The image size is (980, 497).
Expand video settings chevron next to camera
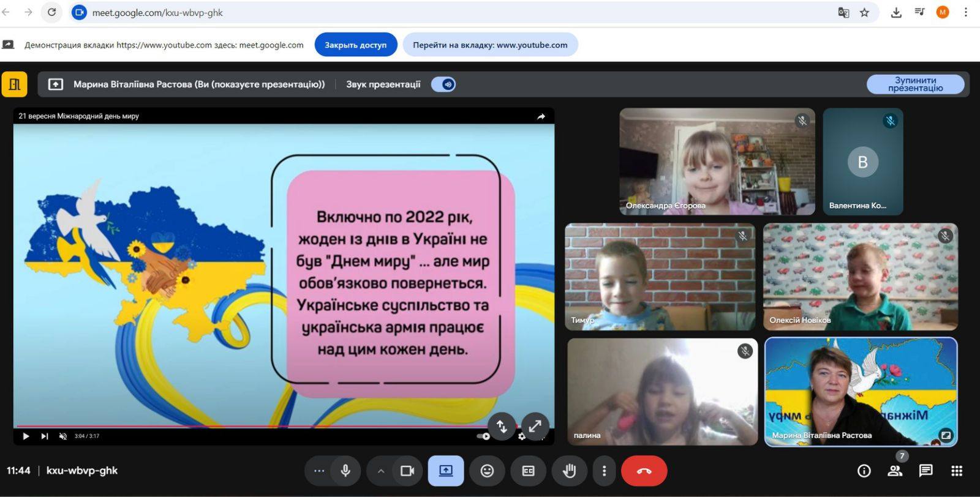(x=380, y=471)
